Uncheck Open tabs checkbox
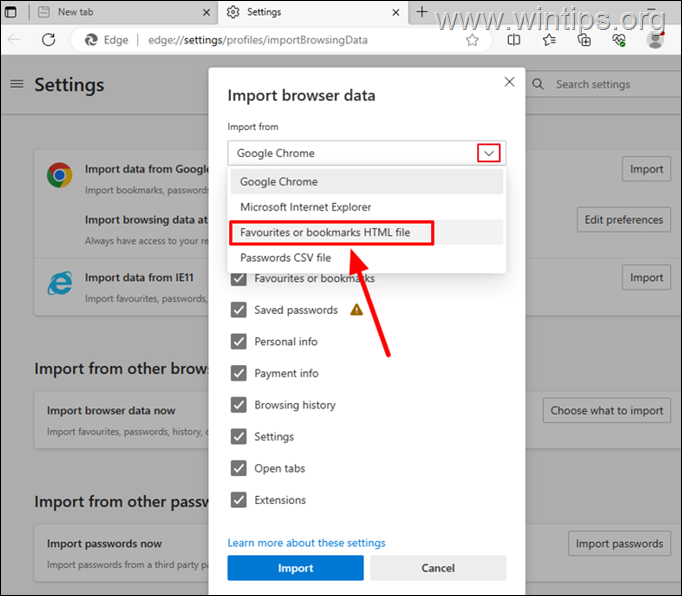This screenshot has height=596, width=682. click(238, 468)
